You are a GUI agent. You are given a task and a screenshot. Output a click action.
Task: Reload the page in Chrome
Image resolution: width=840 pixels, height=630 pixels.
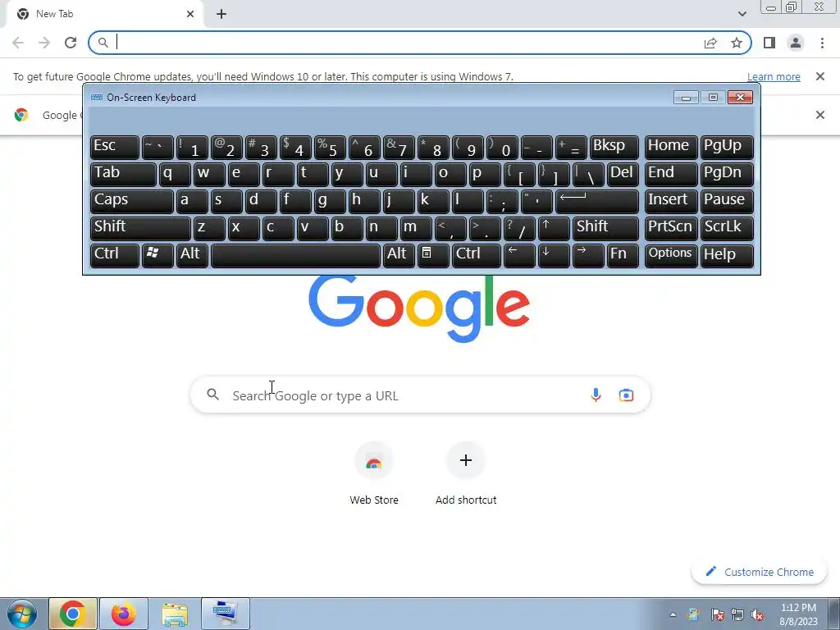coord(71,43)
